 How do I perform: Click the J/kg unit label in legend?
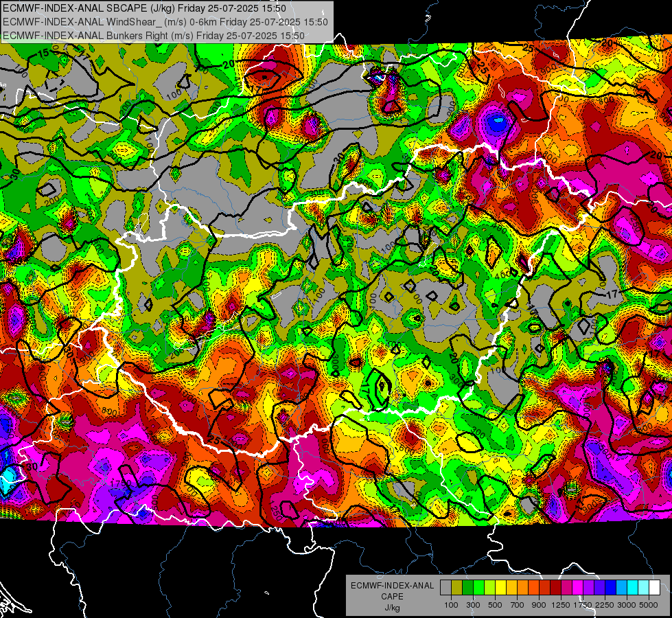click(392, 608)
